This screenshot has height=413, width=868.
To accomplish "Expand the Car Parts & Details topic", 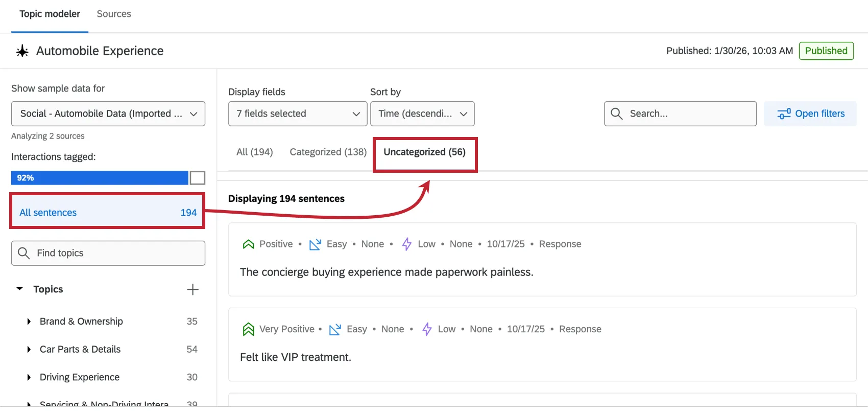I will 29,350.
